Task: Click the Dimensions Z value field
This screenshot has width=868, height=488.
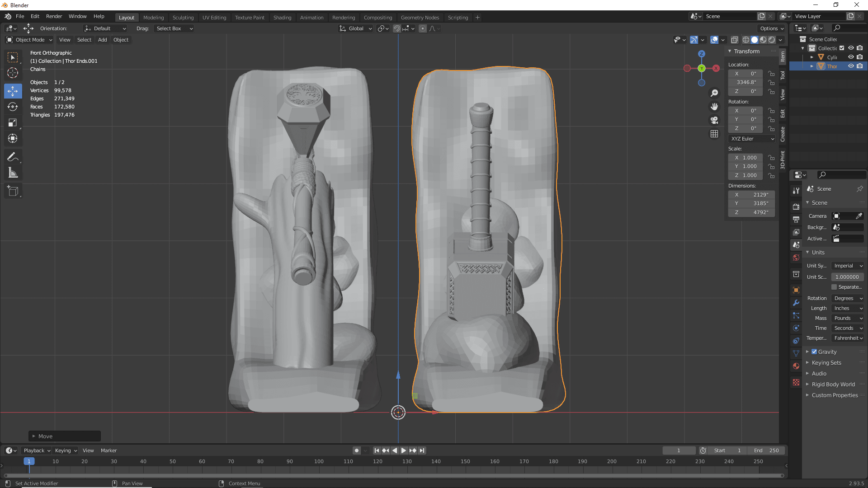Action: pyautogui.click(x=751, y=212)
